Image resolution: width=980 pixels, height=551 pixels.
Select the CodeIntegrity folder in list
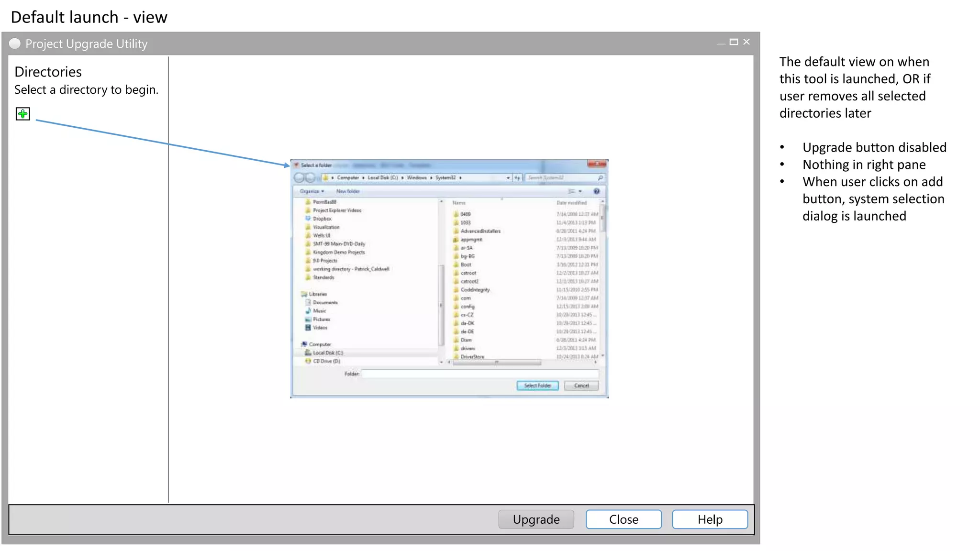[x=475, y=290]
